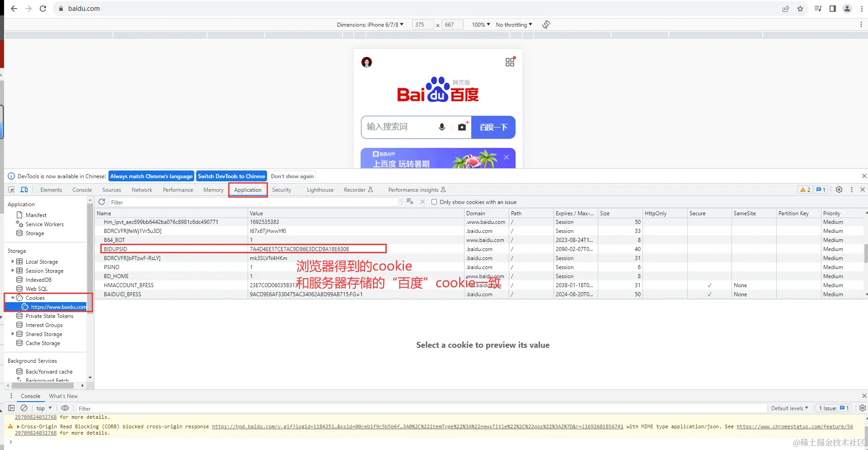The height and width of the screenshot is (450, 868).
Task: Delete selected cookie icon
Action: pyautogui.click(x=422, y=202)
